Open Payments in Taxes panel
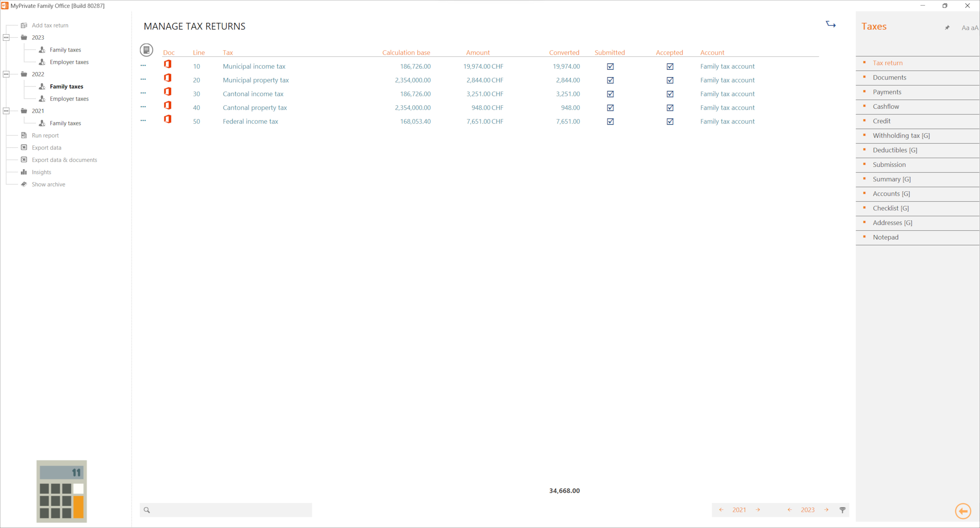980x528 pixels. 887,92
